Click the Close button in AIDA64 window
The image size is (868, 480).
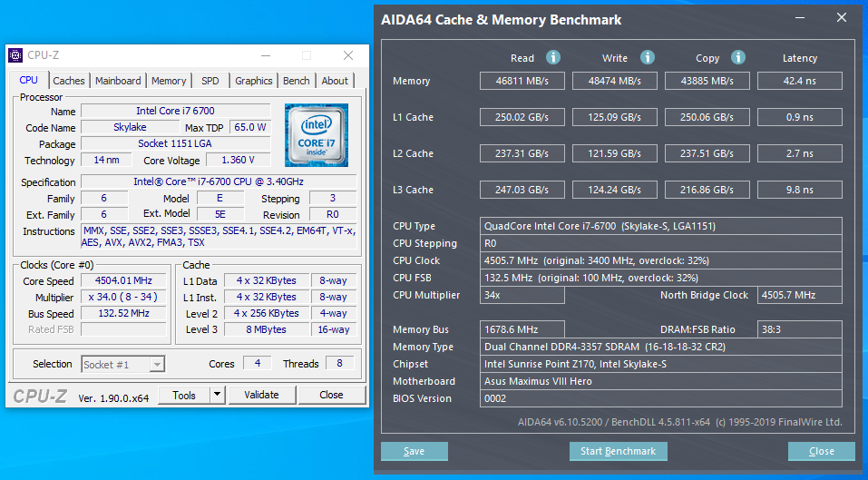coord(822,451)
